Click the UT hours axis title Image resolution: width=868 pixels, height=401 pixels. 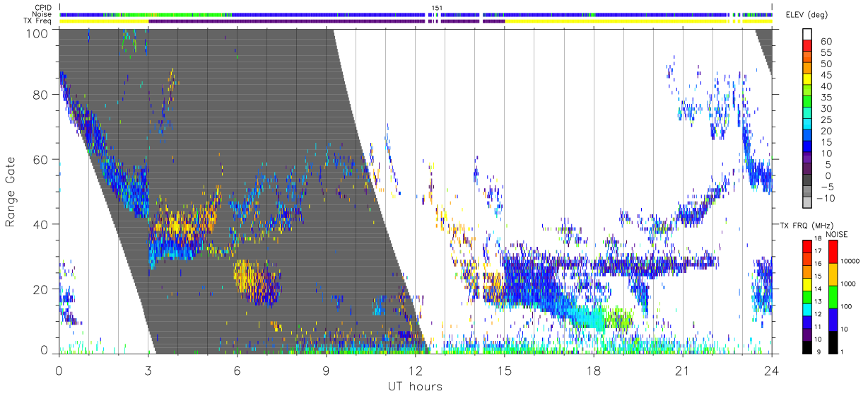[414, 386]
